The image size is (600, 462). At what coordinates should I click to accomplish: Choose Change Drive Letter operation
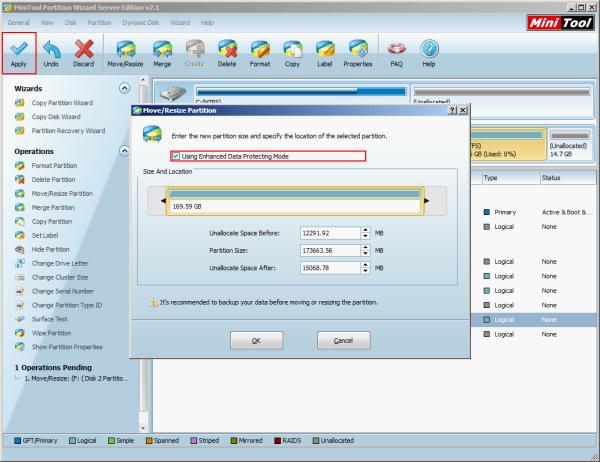(x=60, y=263)
